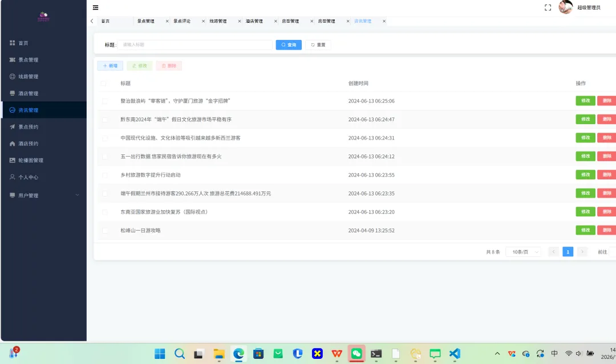Click the toolbar 删除 button above table

169,66
